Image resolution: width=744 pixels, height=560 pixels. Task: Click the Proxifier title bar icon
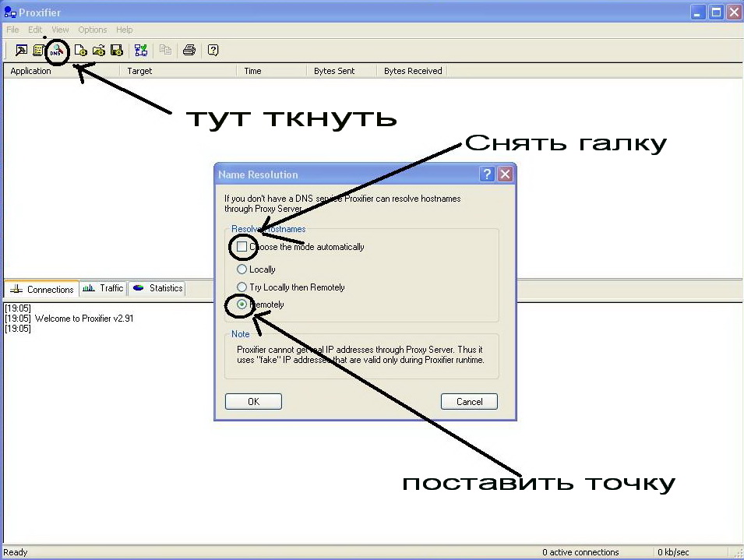click(10, 12)
